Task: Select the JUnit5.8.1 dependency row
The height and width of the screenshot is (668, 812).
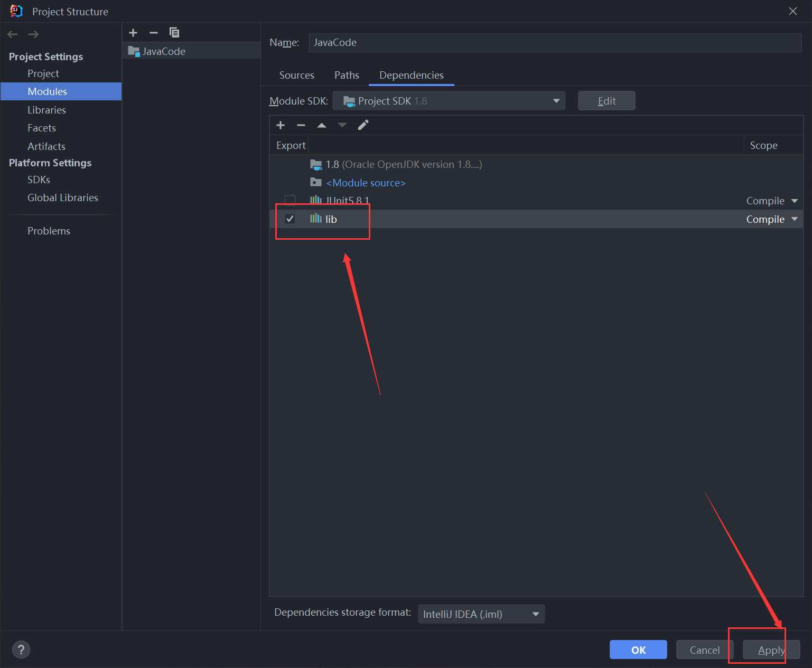Action: coord(536,201)
